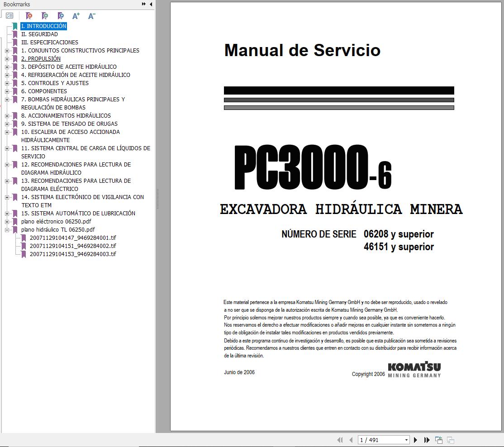Open 8. ACCIONAMIENTOS HIDRÁULICOS bookmark
This screenshot has height=447, width=504.
(x=66, y=116)
